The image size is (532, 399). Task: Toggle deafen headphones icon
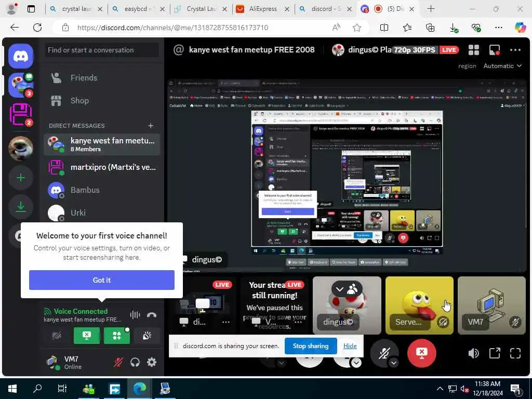click(x=135, y=362)
